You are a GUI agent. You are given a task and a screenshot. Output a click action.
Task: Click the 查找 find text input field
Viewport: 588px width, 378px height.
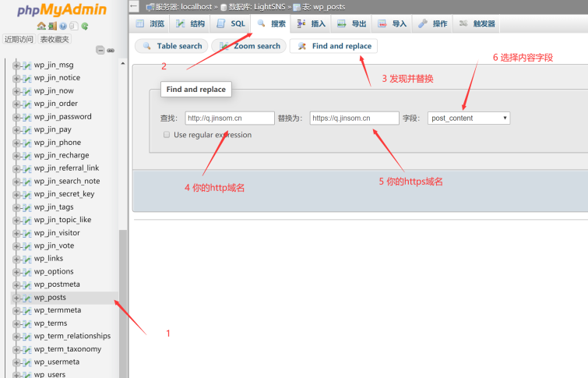229,118
